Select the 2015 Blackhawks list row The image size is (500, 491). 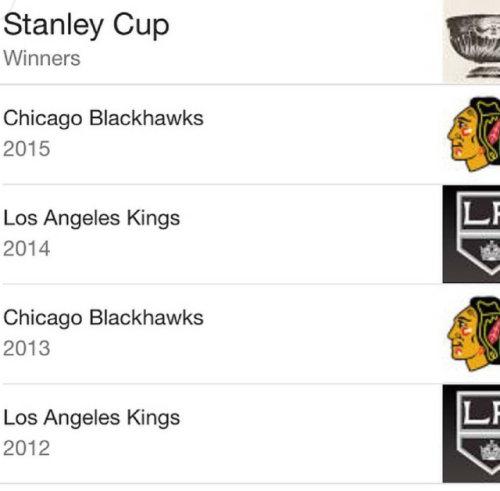pyautogui.click(x=250, y=134)
